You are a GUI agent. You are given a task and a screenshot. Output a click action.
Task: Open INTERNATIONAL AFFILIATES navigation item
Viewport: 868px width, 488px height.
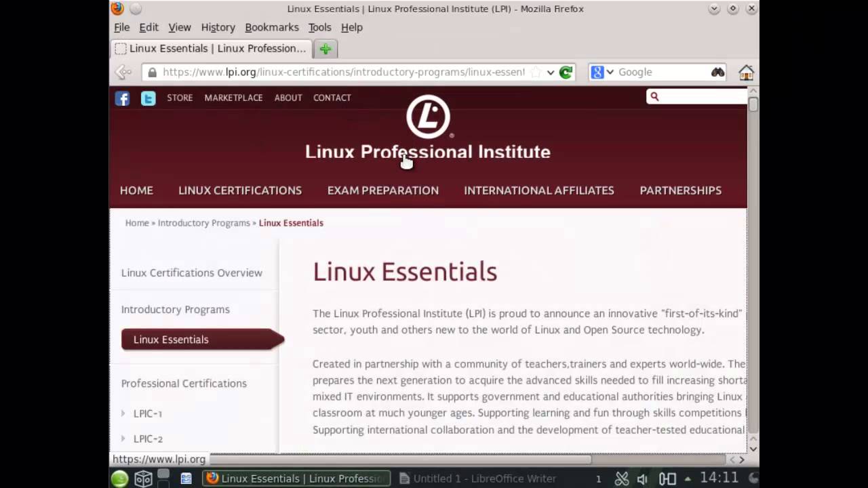tap(539, 190)
